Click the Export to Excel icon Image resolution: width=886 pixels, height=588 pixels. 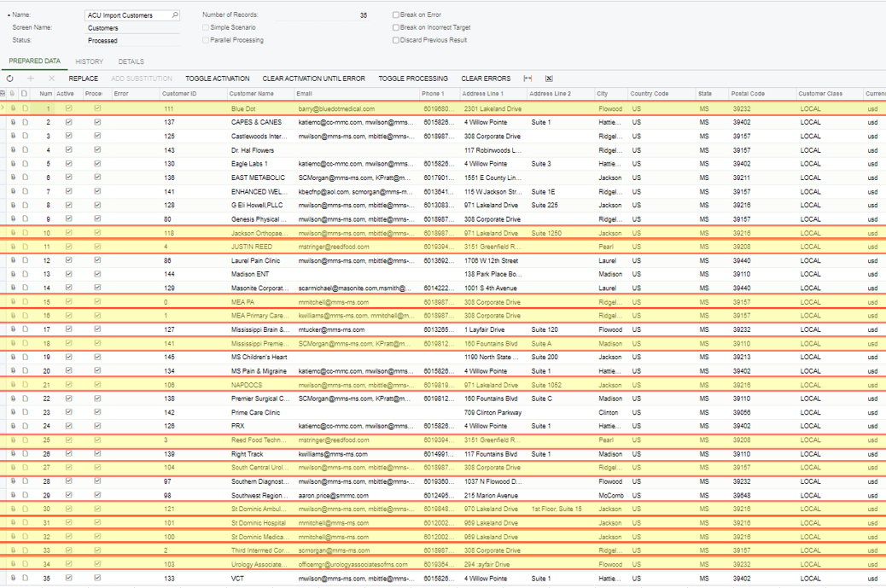549,79
